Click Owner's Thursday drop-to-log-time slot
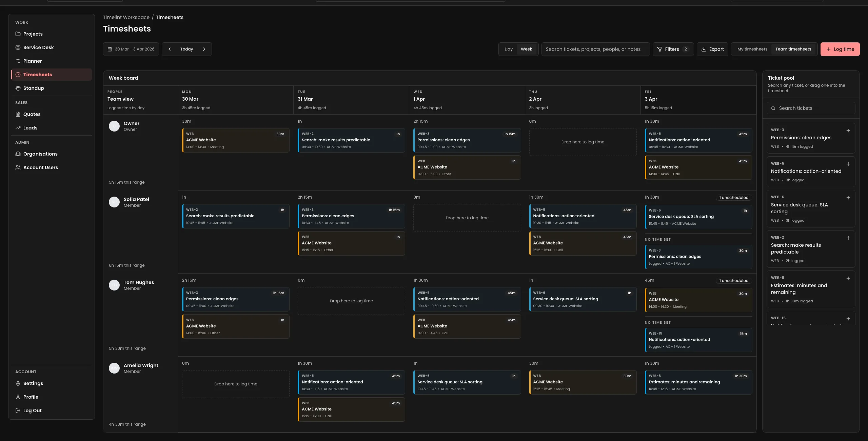This screenshot has height=441, width=868. (x=583, y=142)
